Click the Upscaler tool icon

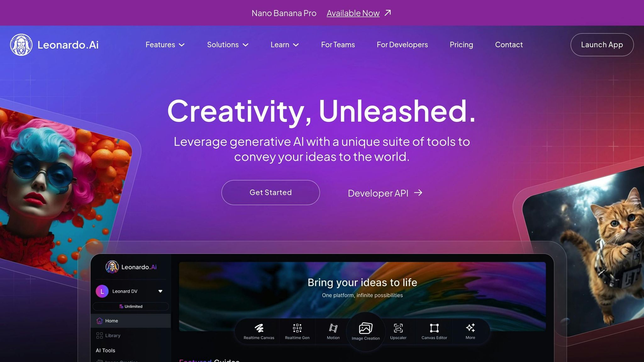point(398,328)
